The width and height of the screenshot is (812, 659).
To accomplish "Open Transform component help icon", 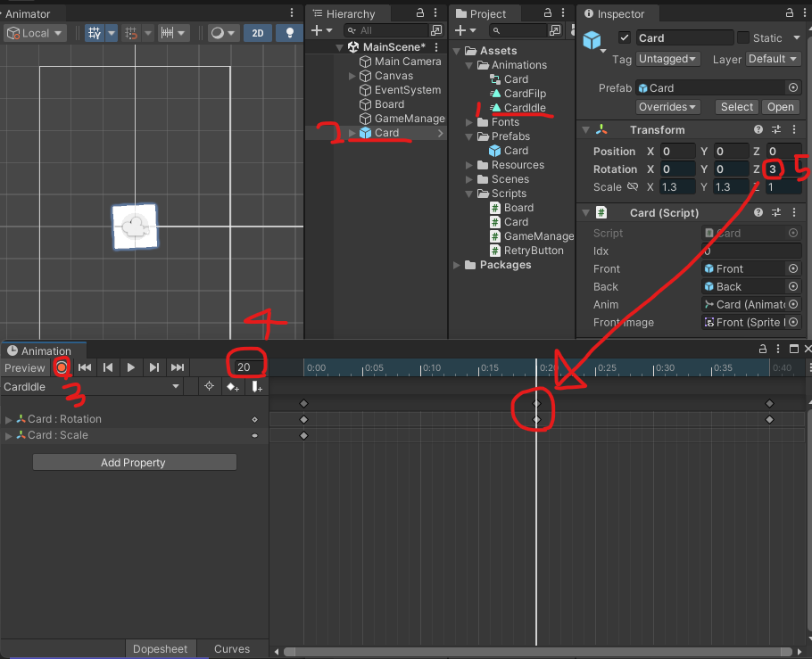I will pyautogui.click(x=758, y=130).
